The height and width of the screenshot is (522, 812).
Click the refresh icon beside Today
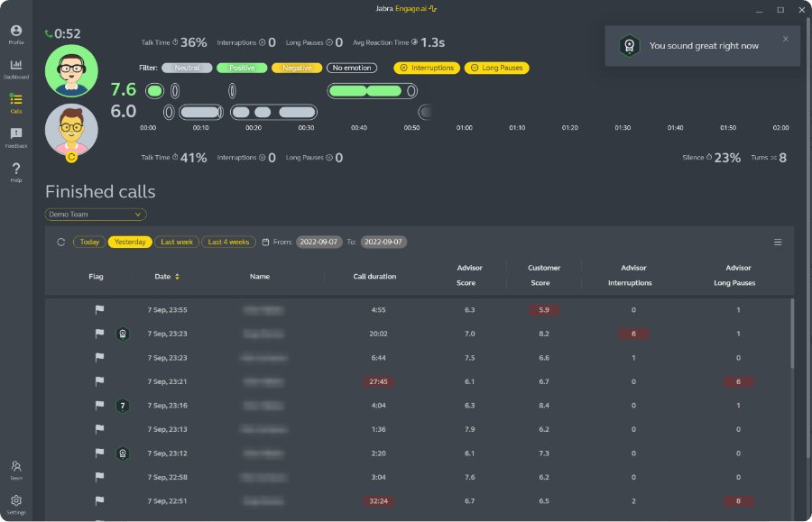pyautogui.click(x=61, y=242)
